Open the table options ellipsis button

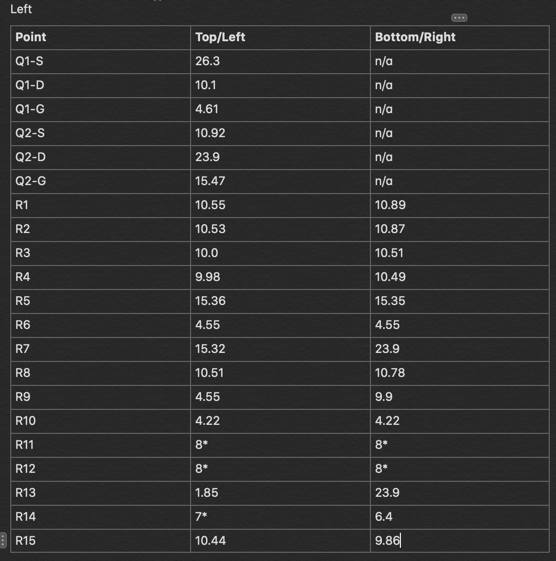(x=459, y=18)
